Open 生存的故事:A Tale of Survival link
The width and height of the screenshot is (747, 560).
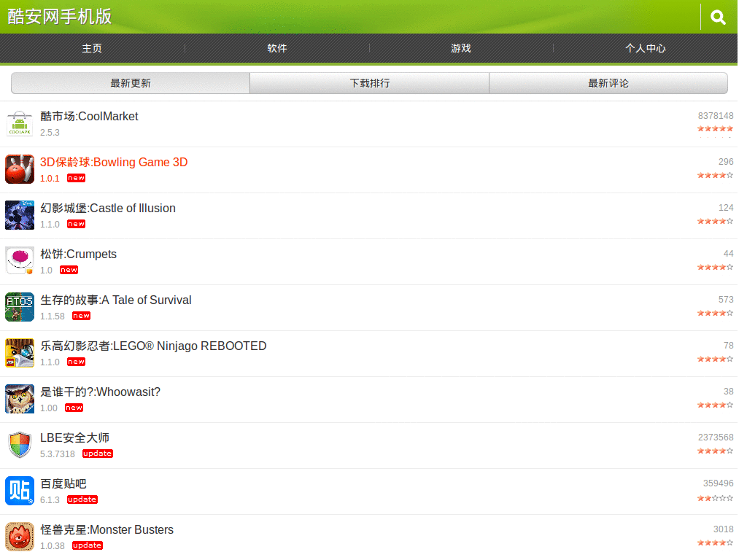116,300
